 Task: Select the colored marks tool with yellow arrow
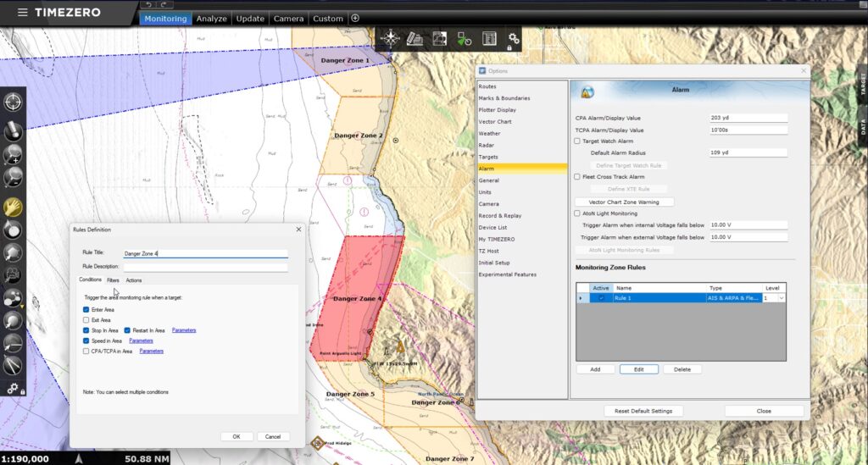13,298
